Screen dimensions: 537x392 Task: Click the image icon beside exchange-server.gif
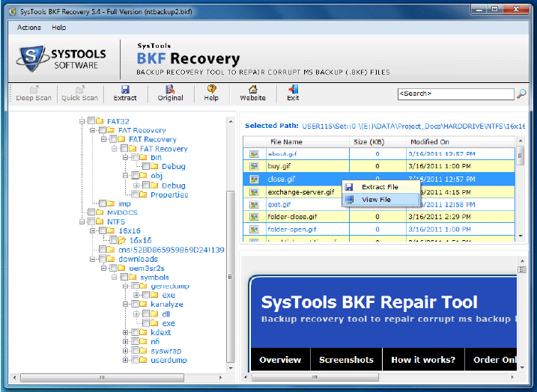pyautogui.click(x=254, y=192)
